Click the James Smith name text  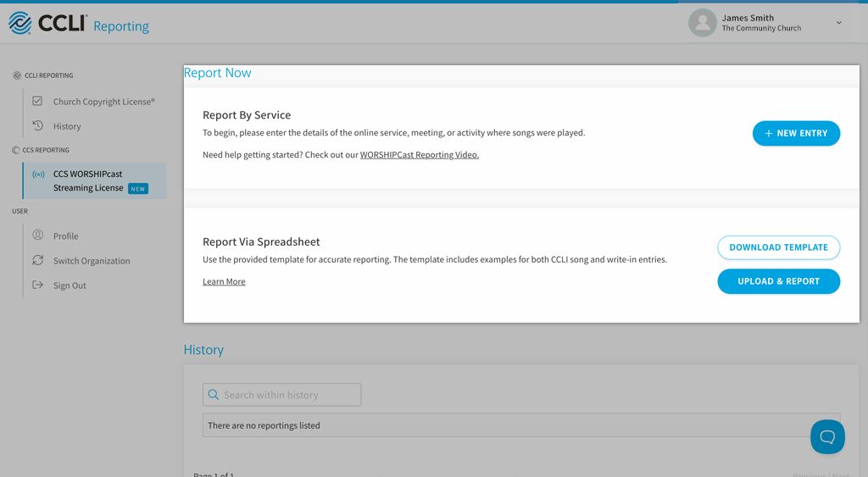pyautogui.click(x=748, y=18)
